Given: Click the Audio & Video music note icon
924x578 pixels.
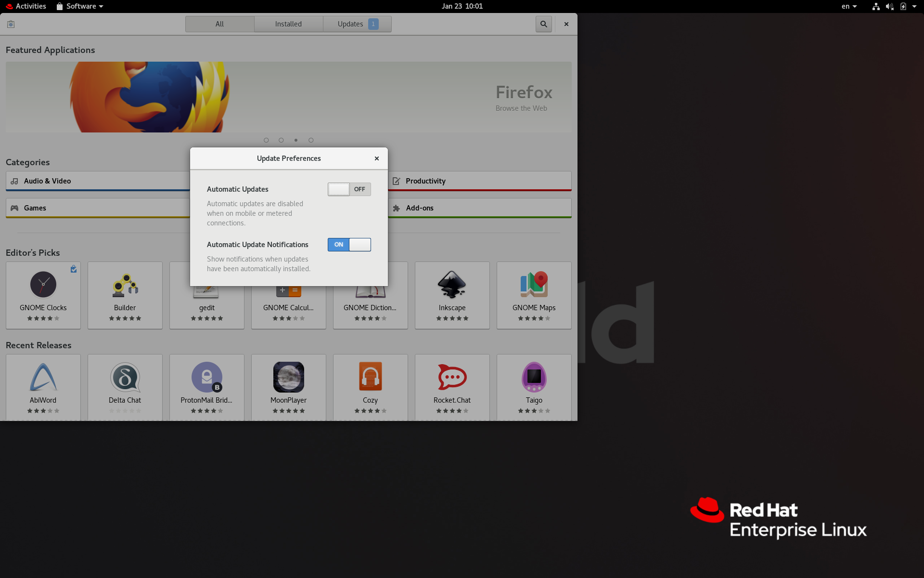Looking at the screenshot, I should click(x=14, y=181).
